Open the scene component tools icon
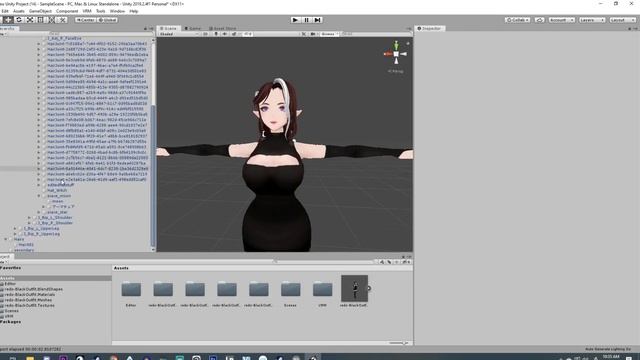Screen dimensions: 640x360 tap(304, 34)
